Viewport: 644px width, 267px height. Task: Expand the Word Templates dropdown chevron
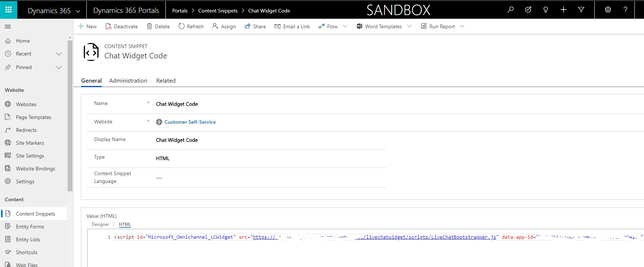pos(409,26)
